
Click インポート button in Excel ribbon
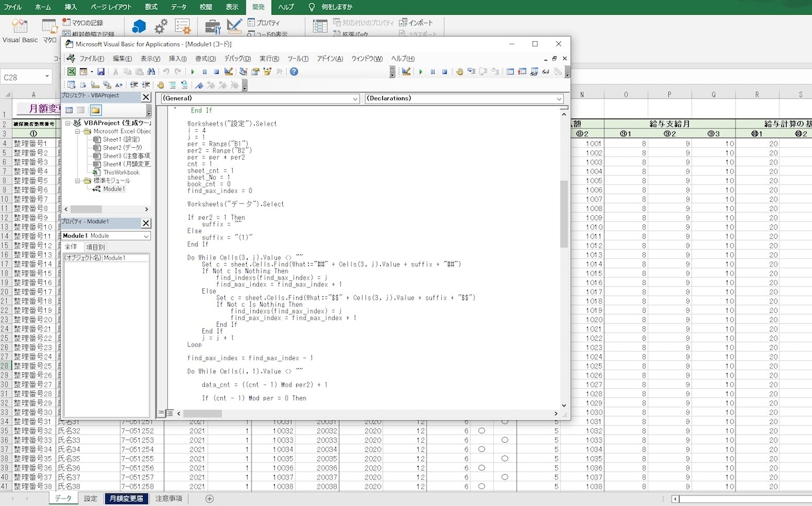[x=417, y=23]
